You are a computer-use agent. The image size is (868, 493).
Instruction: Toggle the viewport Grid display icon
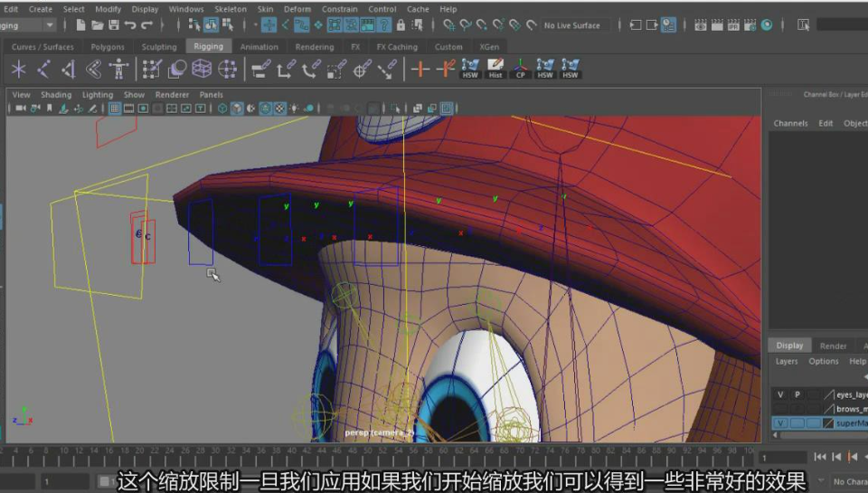(115, 109)
